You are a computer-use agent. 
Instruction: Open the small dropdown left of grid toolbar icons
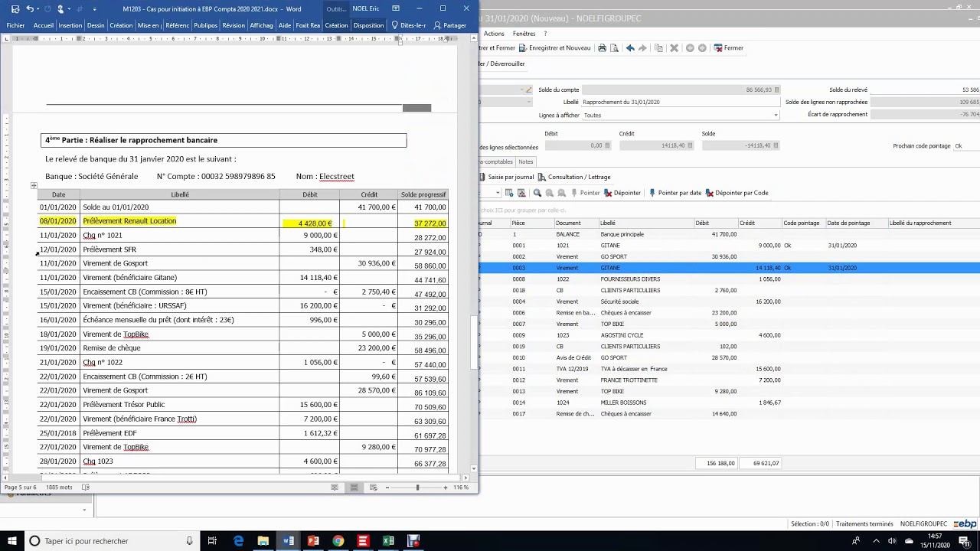[x=498, y=193]
